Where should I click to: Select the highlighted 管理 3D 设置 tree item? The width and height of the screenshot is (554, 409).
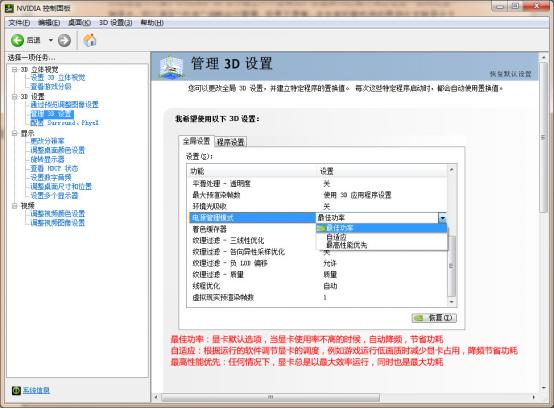click(52, 114)
